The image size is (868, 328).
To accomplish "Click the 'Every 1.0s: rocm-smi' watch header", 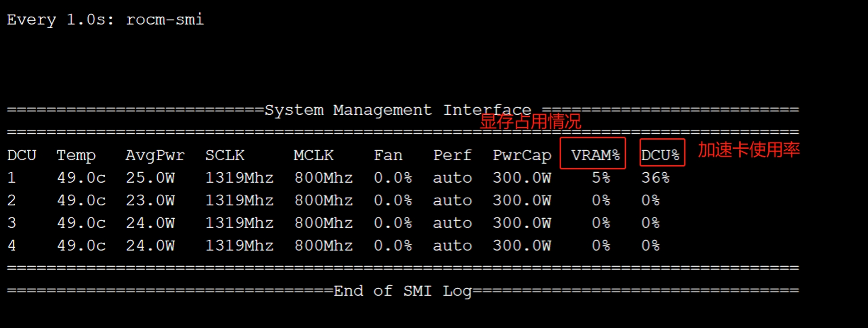I will coord(105,20).
